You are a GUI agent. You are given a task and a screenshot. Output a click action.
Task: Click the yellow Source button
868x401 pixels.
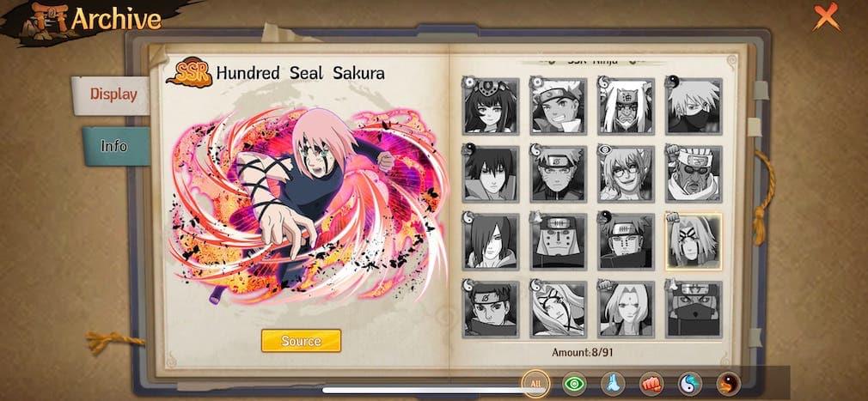click(301, 341)
